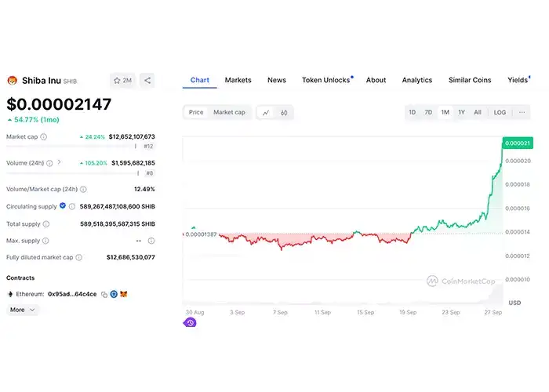Image resolution: width=549 pixels, height=392 pixels.
Task: Click the MetaMask fox icon
Action: [x=123, y=294]
